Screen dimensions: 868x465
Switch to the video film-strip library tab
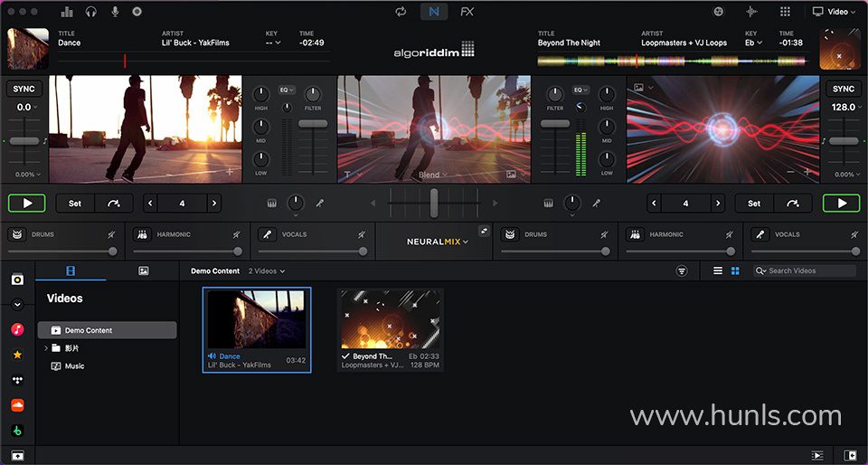[71, 270]
